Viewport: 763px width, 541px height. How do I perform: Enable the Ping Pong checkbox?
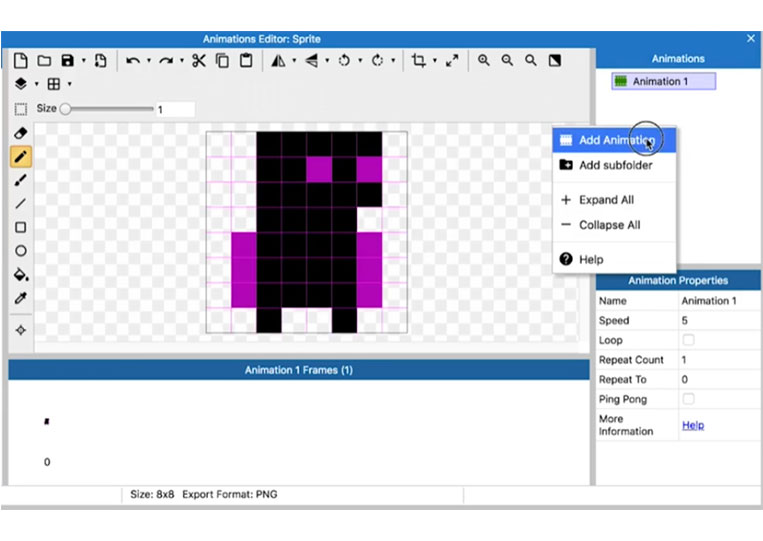point(688,399)
